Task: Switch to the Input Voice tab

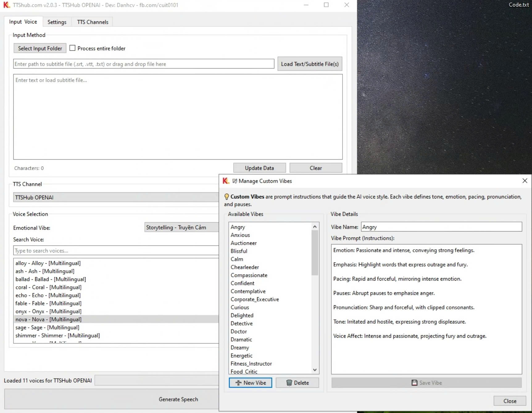Action: [x=23, y=22]
